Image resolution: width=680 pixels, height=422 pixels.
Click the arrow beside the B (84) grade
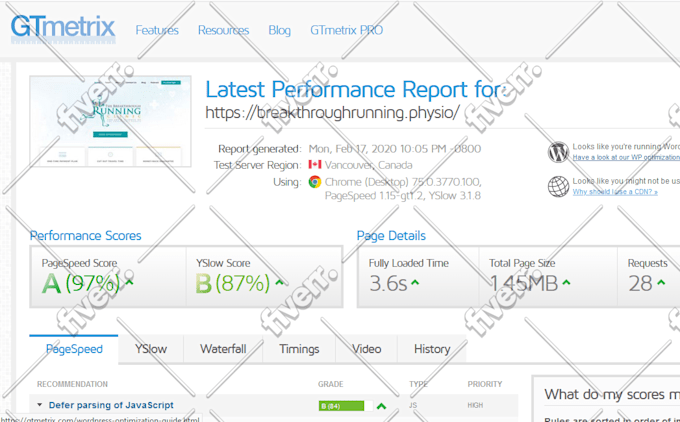point(381,406)
